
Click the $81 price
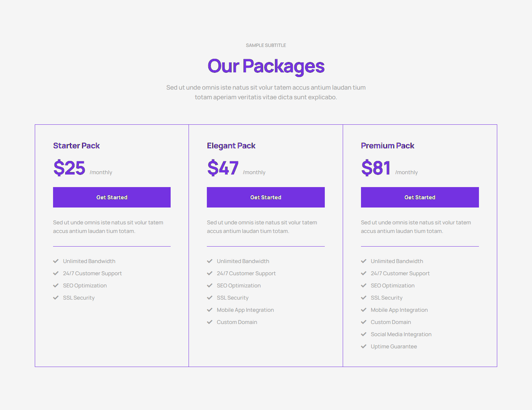tap(376, 168)
